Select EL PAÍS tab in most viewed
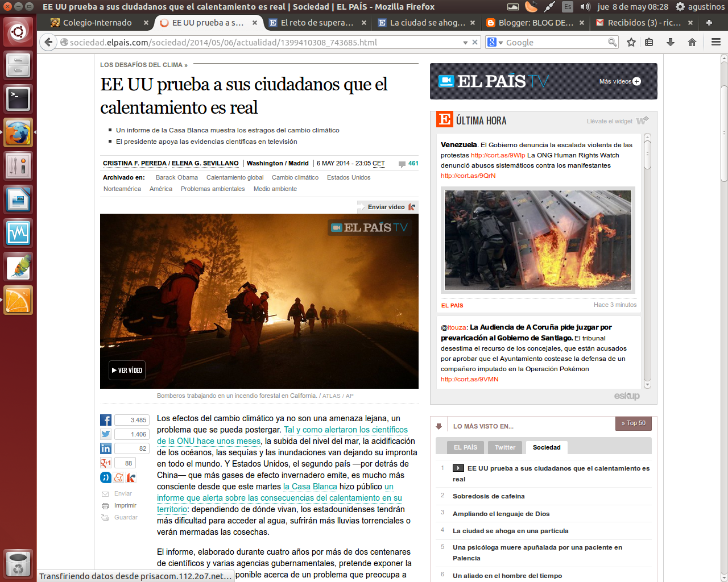This screenshot has width=728, height=582. tap(465, 447)
